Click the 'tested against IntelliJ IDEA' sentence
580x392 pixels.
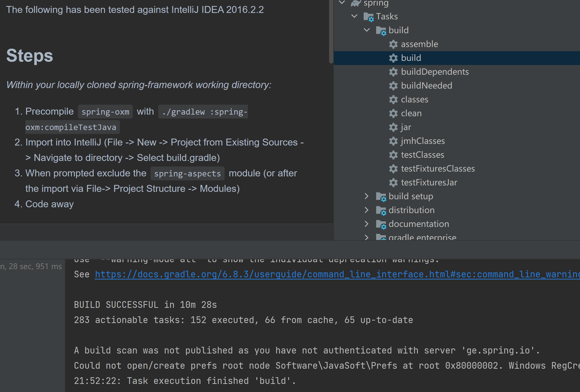[x=135, y=10]
